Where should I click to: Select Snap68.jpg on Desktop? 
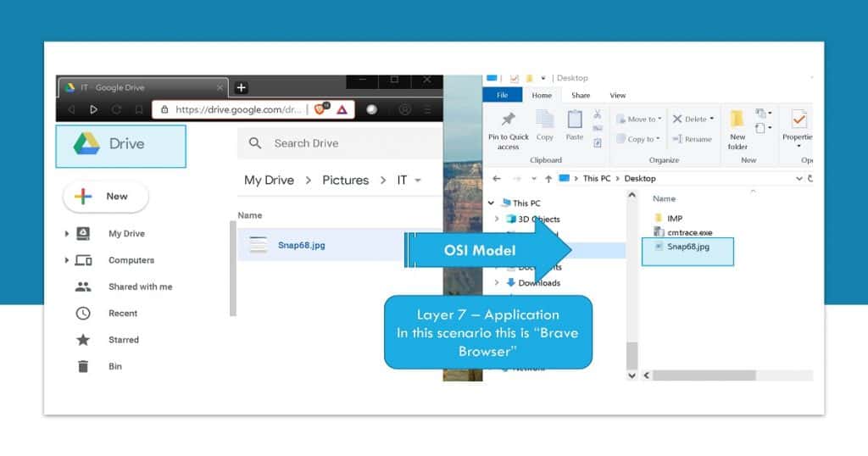click(687, 247)
